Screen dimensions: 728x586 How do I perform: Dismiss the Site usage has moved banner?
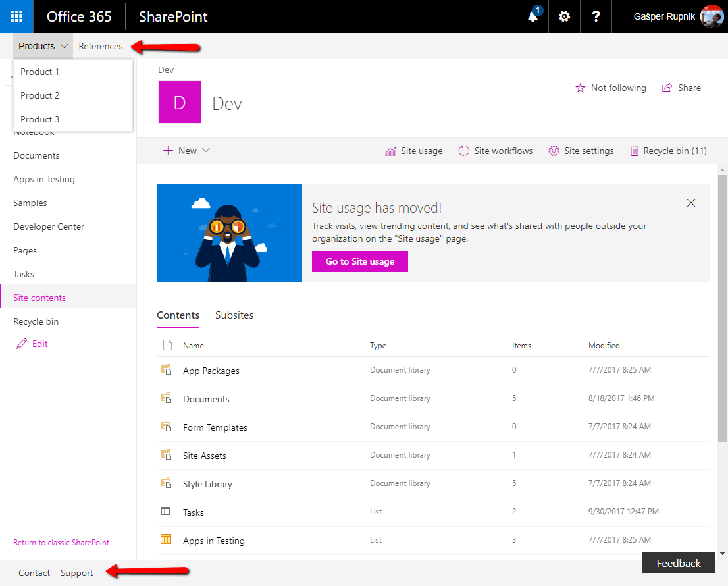[x=691, y=203]
